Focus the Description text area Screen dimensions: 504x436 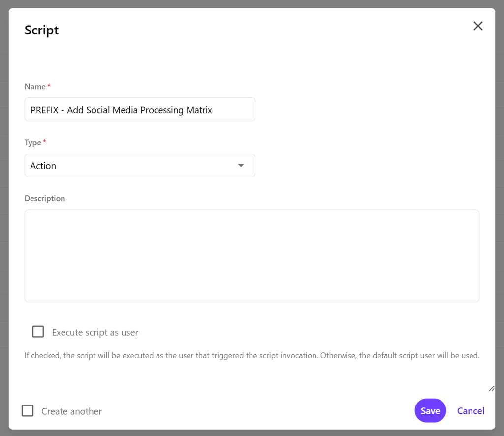click(x=252, y=255)
